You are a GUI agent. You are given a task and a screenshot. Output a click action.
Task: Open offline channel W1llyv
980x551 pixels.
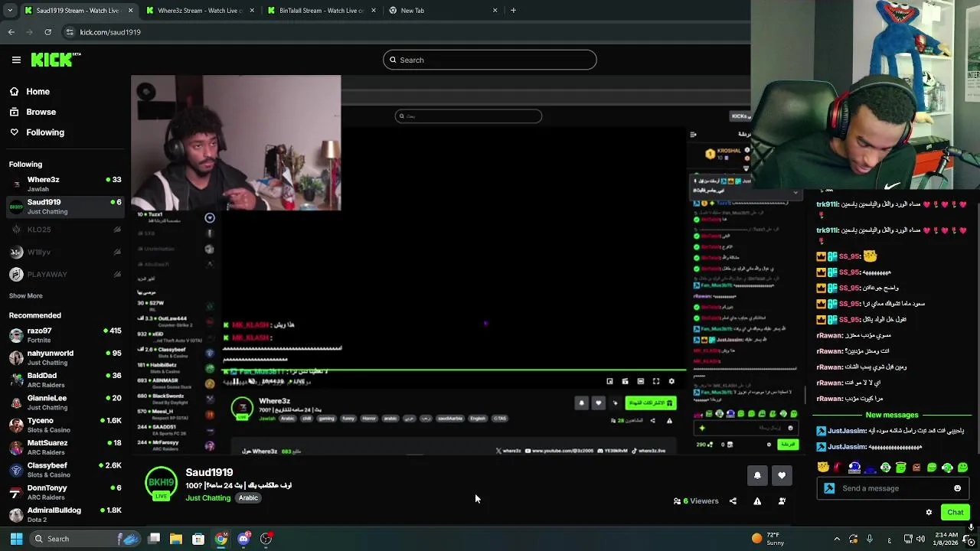click(x=65, y=252)
